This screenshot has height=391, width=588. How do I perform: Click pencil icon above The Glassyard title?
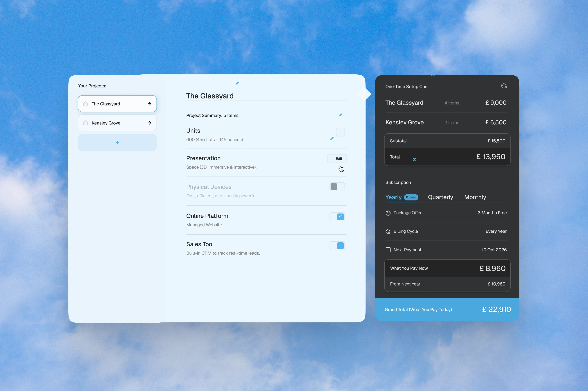point(237,83)
